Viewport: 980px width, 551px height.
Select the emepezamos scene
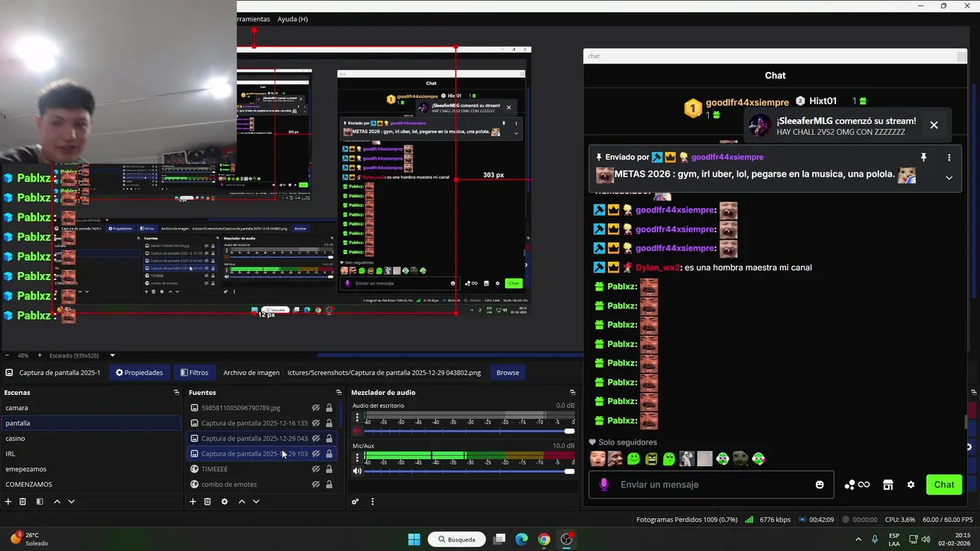[90, 469]
